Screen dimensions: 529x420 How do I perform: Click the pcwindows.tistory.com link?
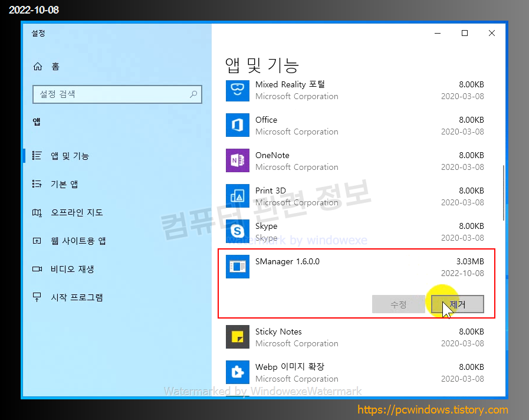coord(433,409)
